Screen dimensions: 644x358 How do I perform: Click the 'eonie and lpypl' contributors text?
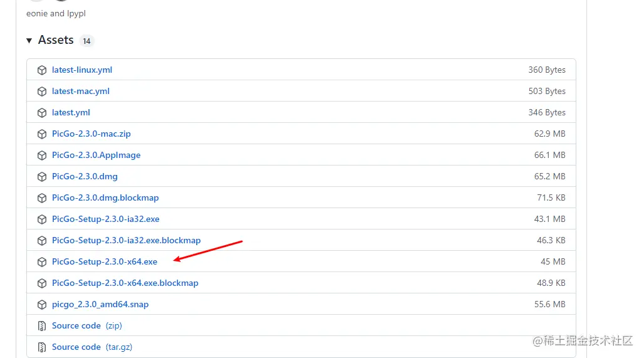pos(56,14)
